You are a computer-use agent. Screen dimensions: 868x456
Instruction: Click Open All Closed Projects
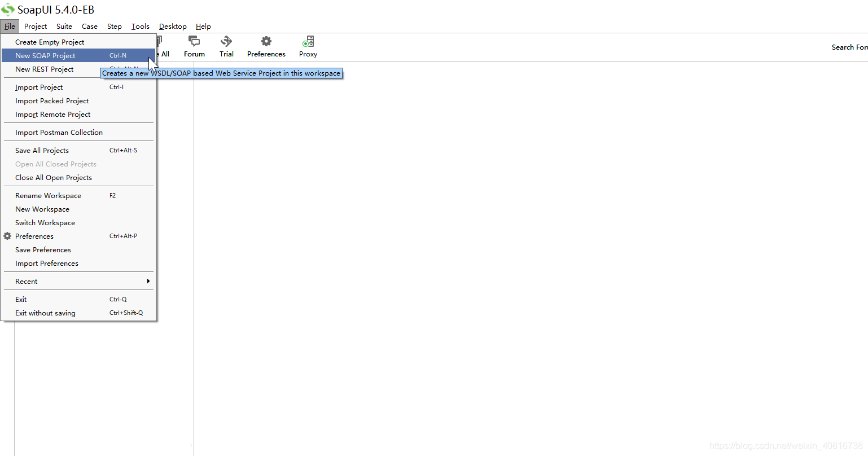coord(78,164)
